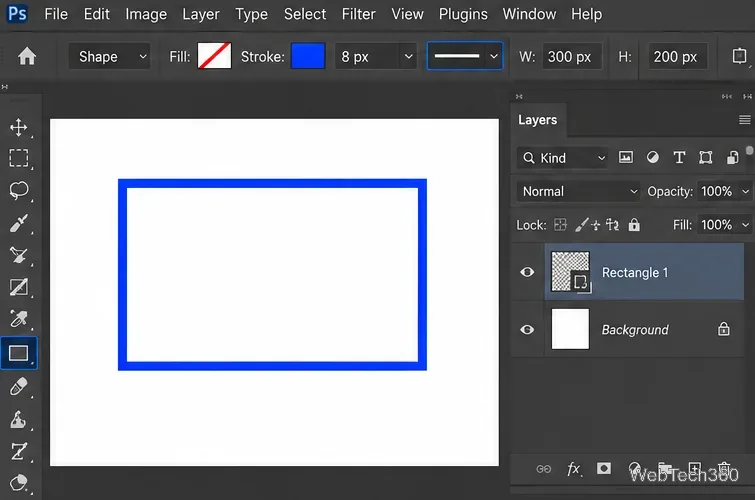Toggle lock transparent pixels
Screen dimensions: 755x500
tap(560, 225)
